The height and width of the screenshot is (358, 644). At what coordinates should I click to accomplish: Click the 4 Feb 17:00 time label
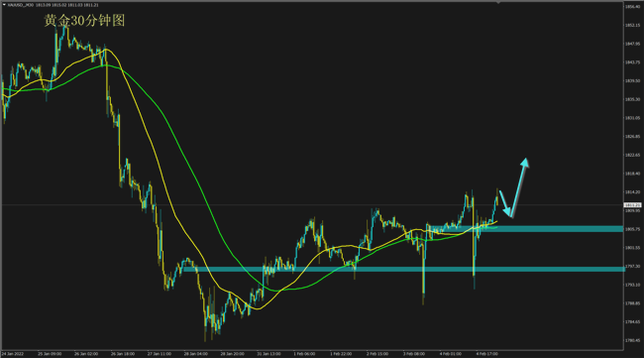point(487,353)
